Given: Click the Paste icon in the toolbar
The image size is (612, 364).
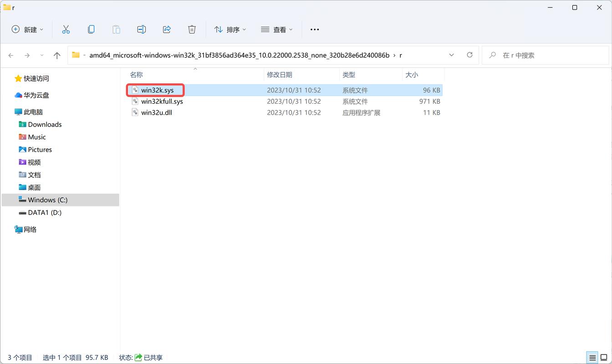Looking at the screenshot, I should (x=116, y=29).
